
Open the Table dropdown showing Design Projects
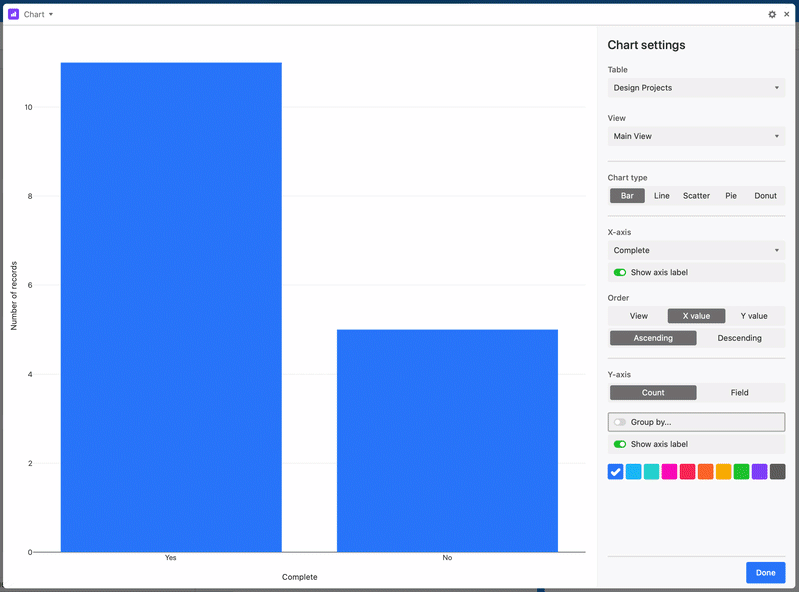tap(696, 88)
